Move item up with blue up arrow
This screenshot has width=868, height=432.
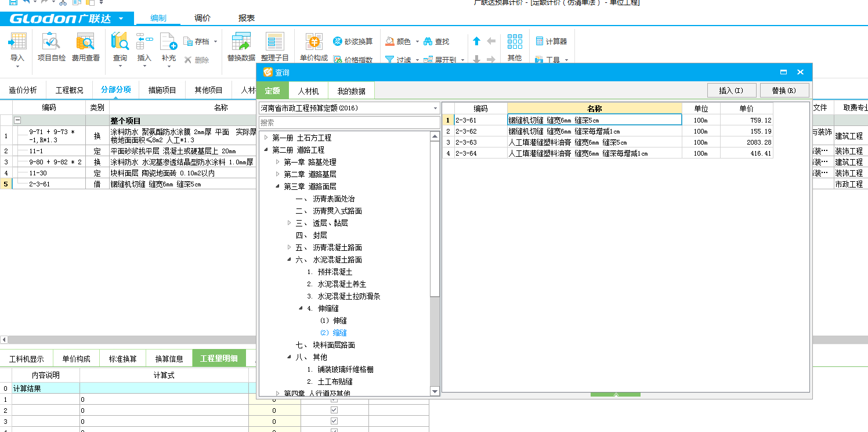(x=477, y=41)
